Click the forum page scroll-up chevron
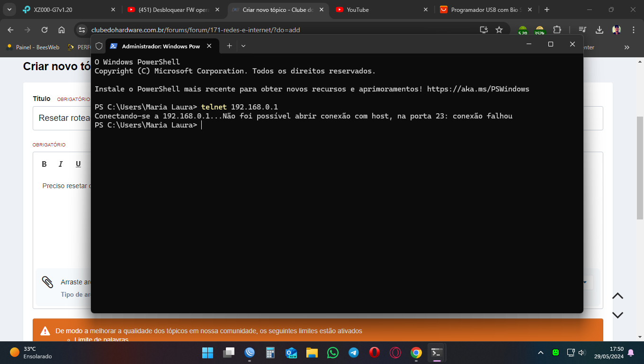Image resolution: width=644 pixels, height=364 pixels. point(617,296)
